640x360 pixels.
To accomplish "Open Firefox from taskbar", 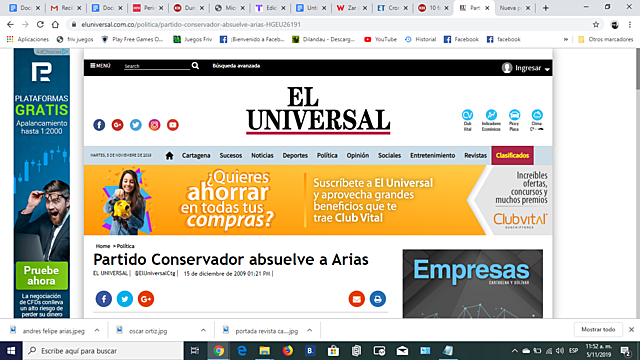I will (x=288, y=351).
